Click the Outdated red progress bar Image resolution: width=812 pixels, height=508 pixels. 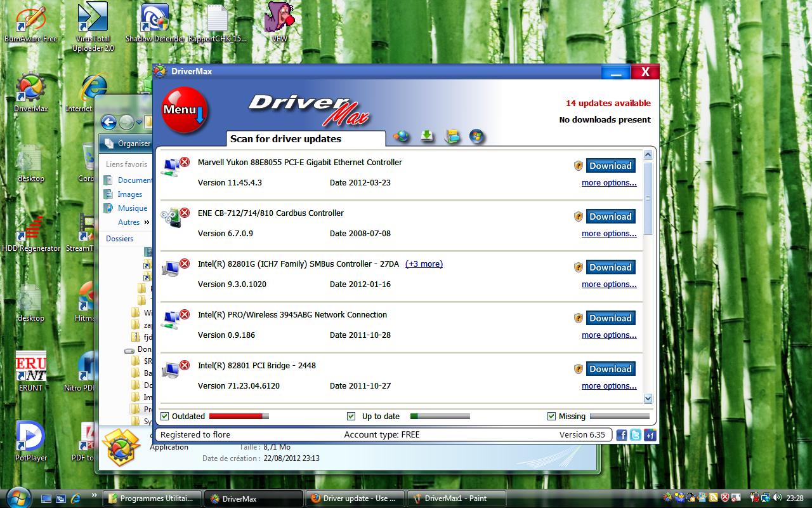pos(239,417)
